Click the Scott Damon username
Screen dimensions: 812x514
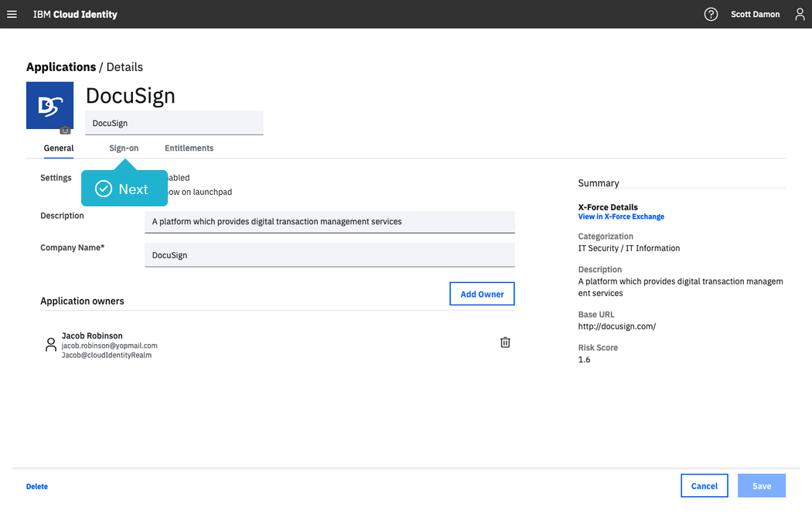(x=755, y=15)
